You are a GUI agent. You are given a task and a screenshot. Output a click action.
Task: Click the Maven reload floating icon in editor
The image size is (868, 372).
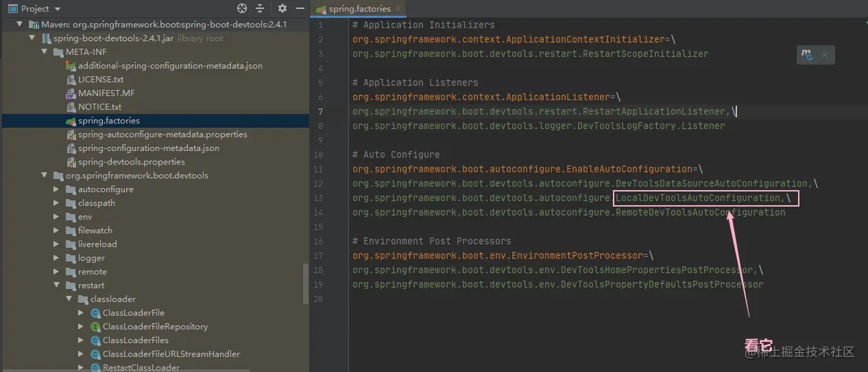(808, 55)
